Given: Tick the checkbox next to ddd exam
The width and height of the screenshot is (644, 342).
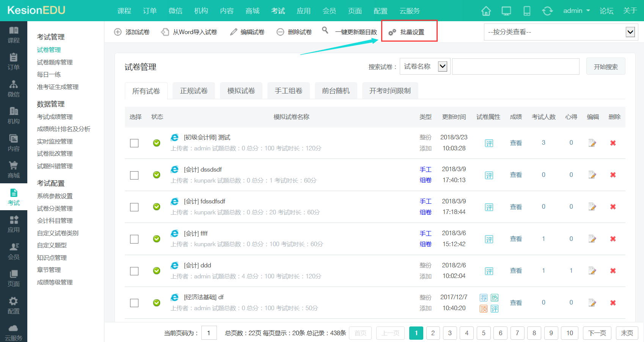Looking at the screenshot, I should [x=134, y=271].
